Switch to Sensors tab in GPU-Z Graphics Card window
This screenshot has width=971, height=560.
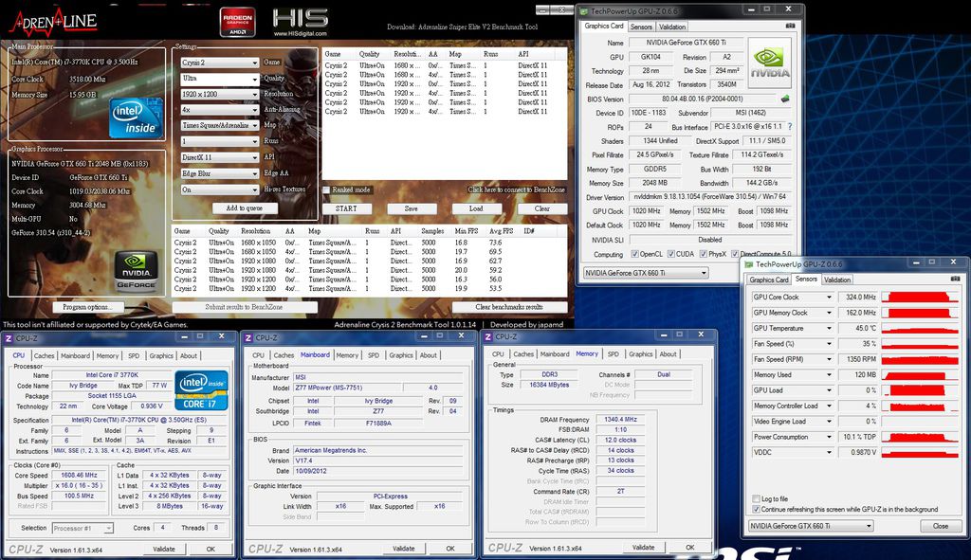pos(641,27)
